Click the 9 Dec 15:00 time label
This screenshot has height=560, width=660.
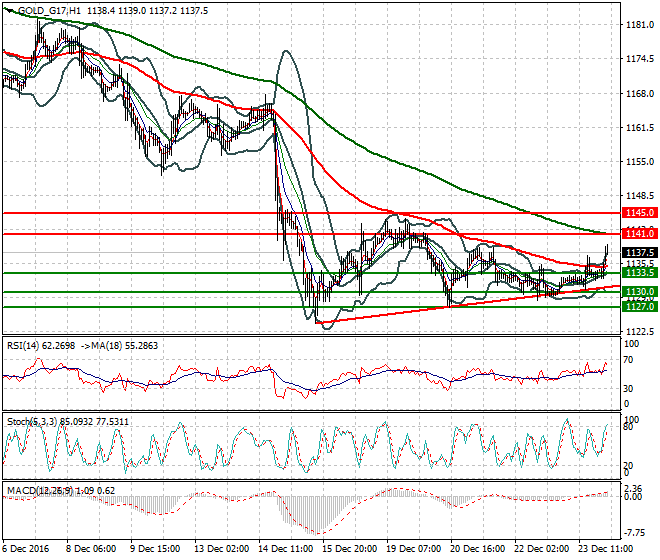pos(155,549)
